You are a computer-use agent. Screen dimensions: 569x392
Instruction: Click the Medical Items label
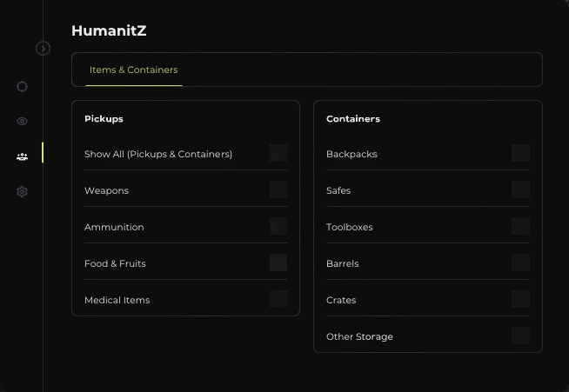[x=117, y=300]
